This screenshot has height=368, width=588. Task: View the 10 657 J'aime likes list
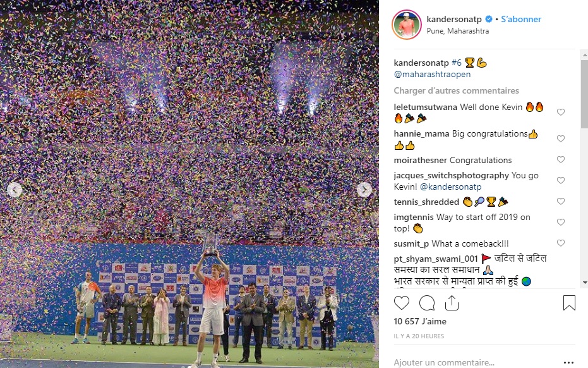[419, 321]
